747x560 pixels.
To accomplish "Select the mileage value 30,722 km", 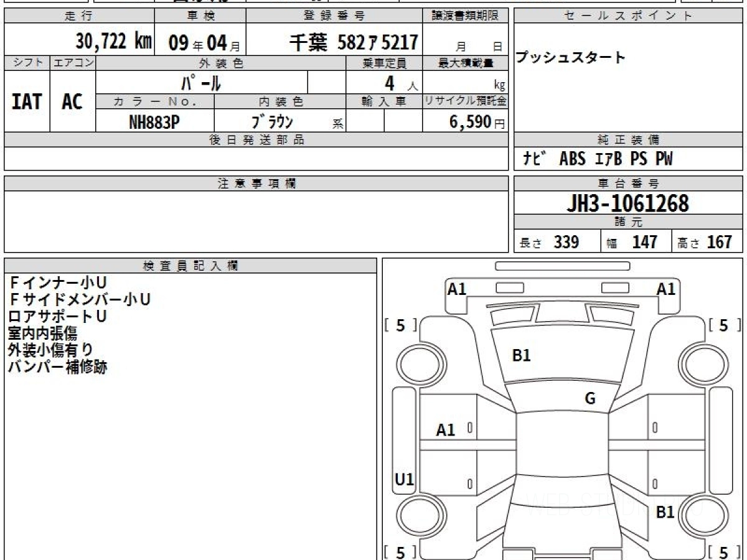I will [x=114, y=42].
